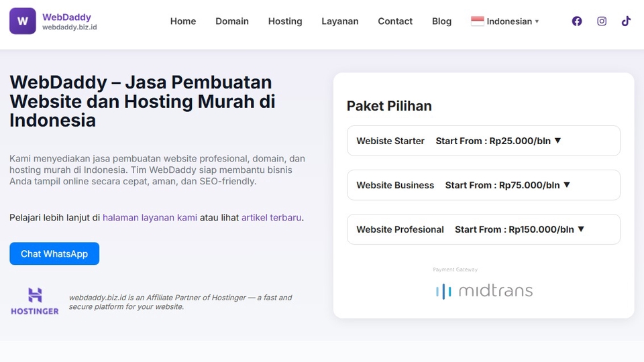Click the Midtrans payment gateway logo
The height and width of the screenshot is (362, 644).
coord(484,291)
